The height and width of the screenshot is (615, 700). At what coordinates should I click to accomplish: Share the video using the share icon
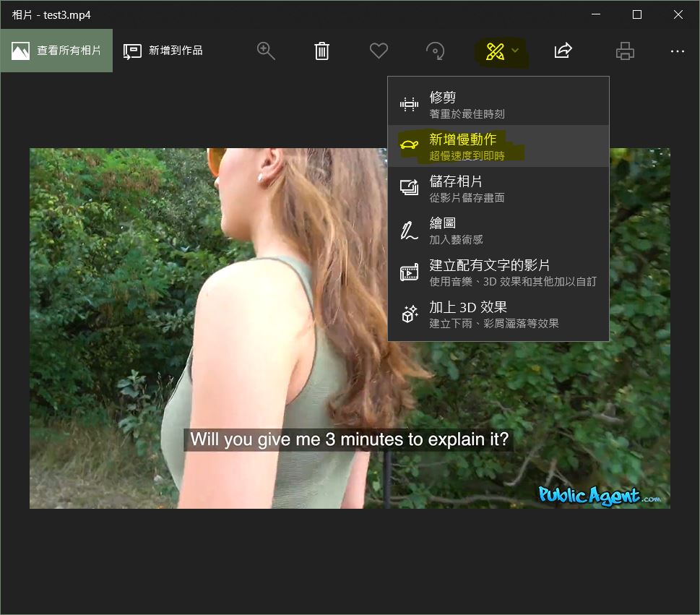point(563,51)
